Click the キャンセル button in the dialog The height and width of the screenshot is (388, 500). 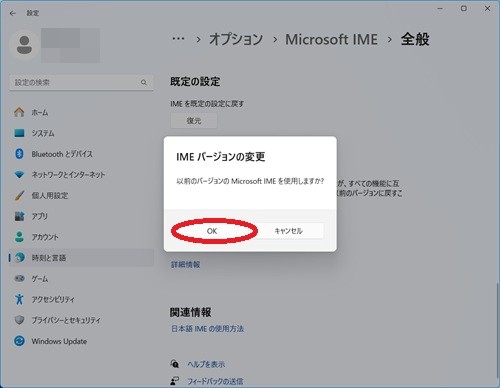pos(288,231)
